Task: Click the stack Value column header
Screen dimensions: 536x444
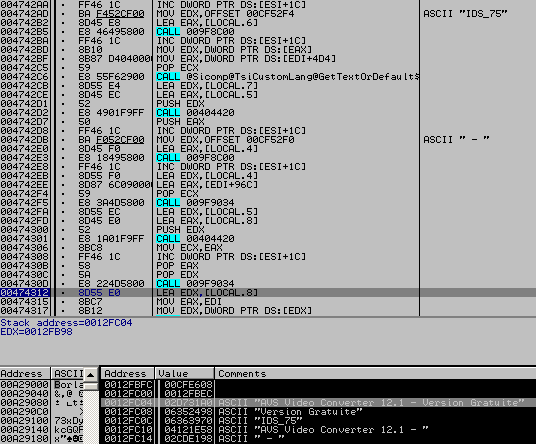Action: click(x=184, y=374)
